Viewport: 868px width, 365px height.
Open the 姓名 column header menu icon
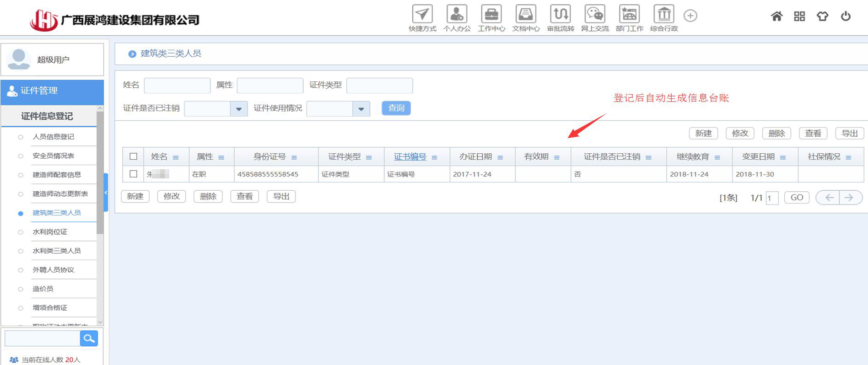click(176, 157)
